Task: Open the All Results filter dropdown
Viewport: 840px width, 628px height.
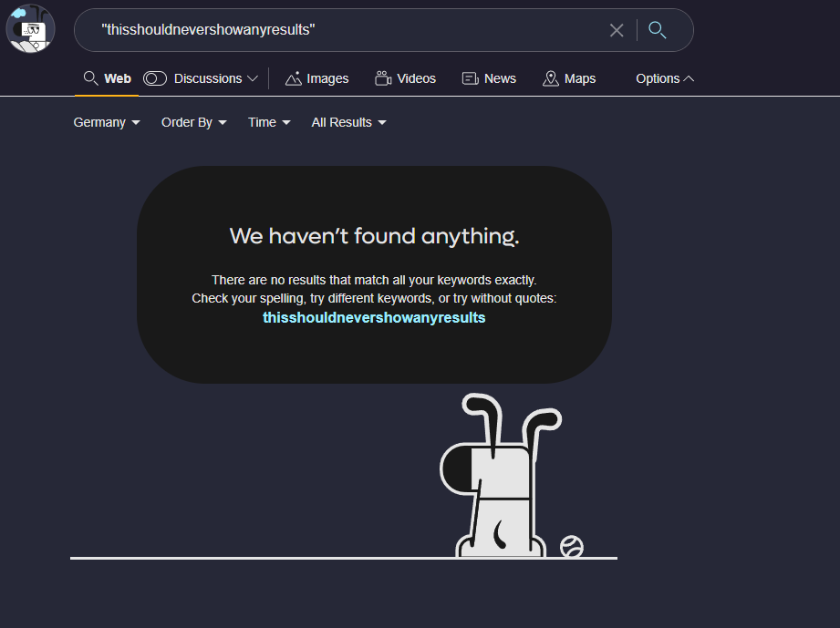Action: click(348, 122)
